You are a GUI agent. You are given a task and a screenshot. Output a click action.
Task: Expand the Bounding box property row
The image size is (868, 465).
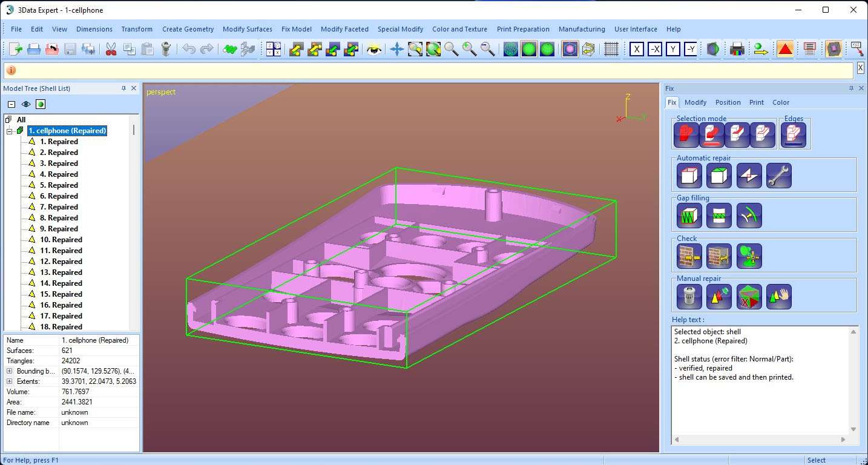pyautogui.click(x=10, y=371)
